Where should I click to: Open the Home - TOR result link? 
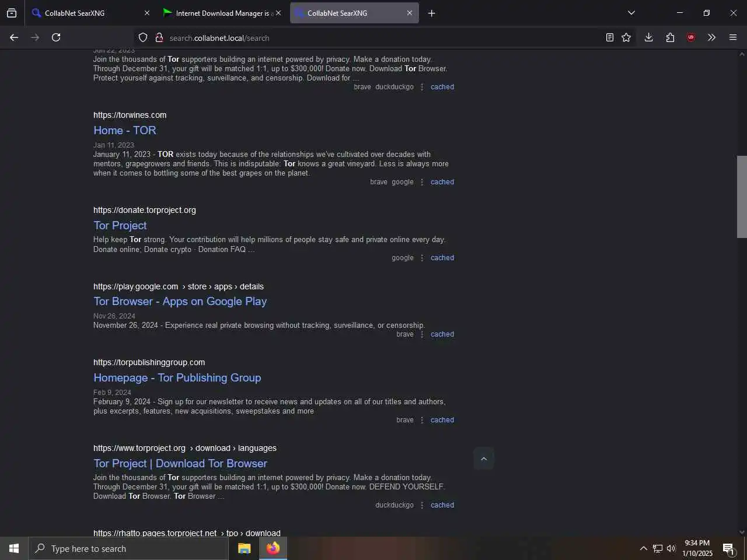[x=125, y=130]
